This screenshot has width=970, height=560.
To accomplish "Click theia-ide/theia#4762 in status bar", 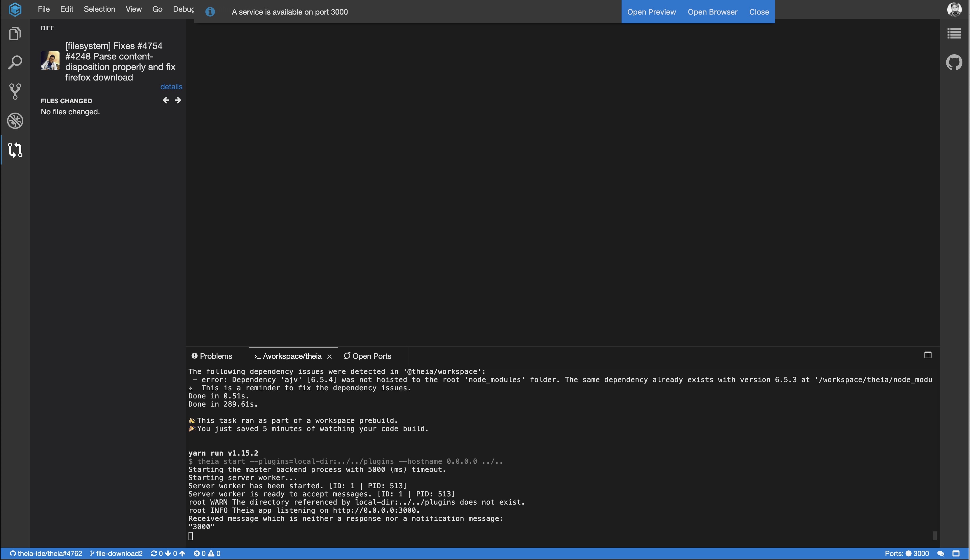I will click(x=46, y=554).
